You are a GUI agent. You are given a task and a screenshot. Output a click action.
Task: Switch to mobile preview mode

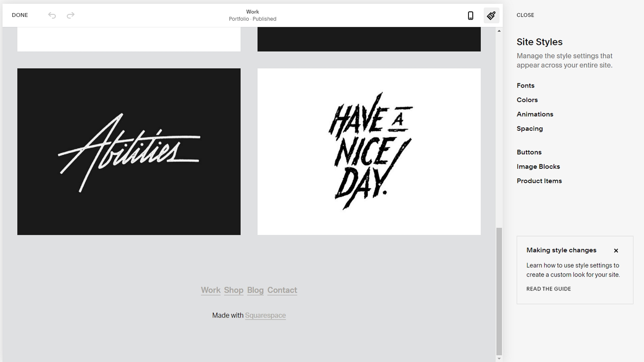(x=471, y=15)
